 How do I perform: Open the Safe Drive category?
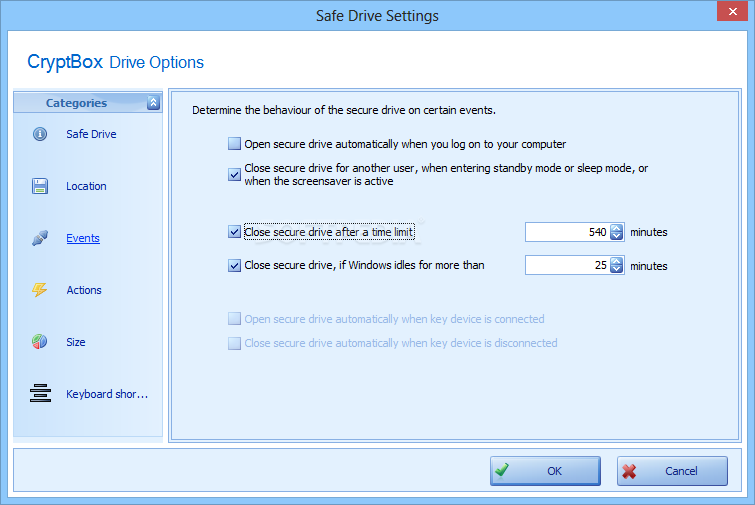[x=91, y=134]
